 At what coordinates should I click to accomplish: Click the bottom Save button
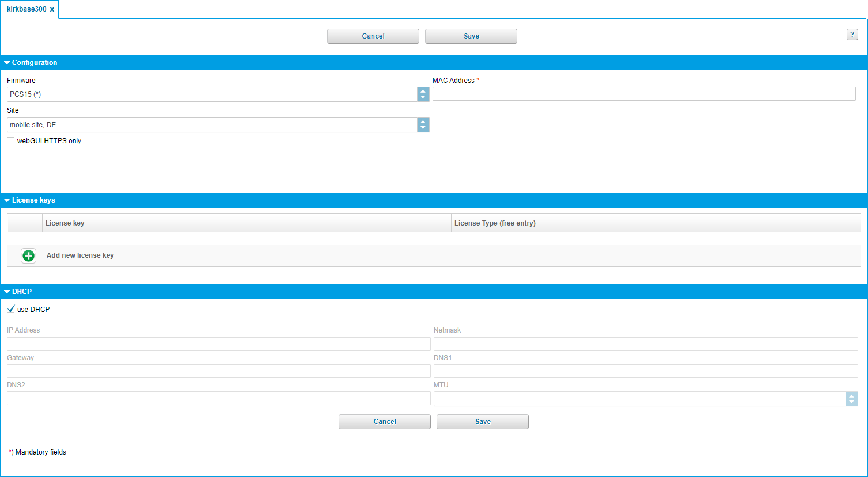point(483,422)
